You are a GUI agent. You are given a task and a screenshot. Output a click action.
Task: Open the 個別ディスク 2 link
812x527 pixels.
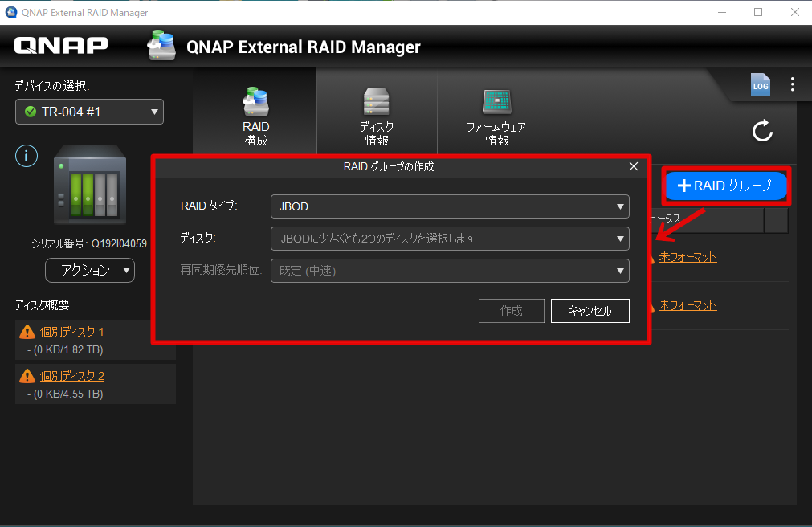pyautogui.click(x=72, y=376)
